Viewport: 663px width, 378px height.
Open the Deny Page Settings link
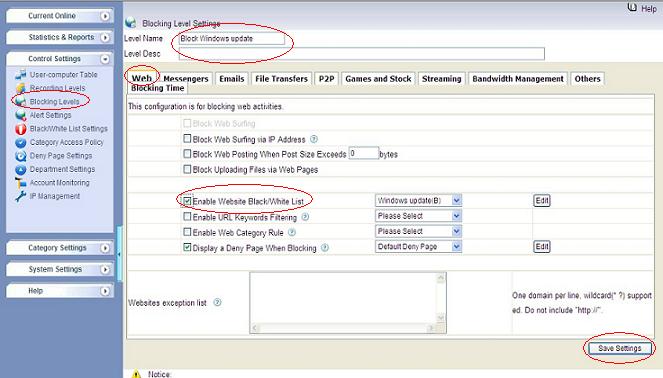61,156
